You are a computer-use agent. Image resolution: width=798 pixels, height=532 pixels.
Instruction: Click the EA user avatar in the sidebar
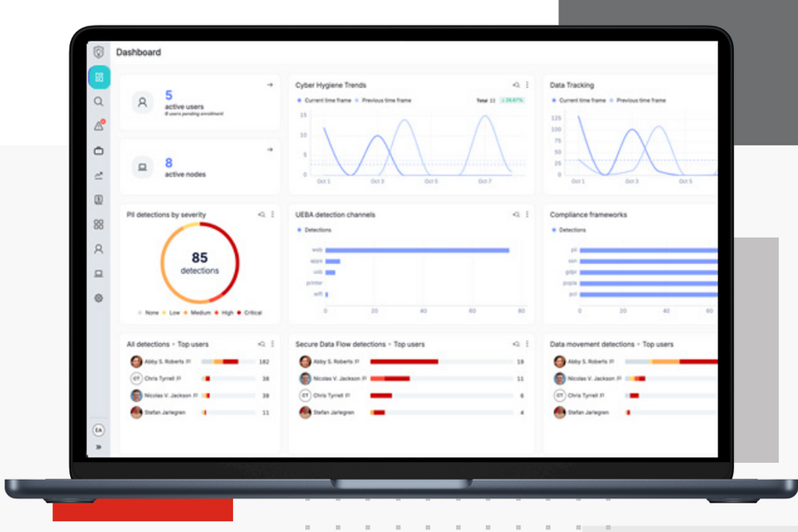[98, 430]
